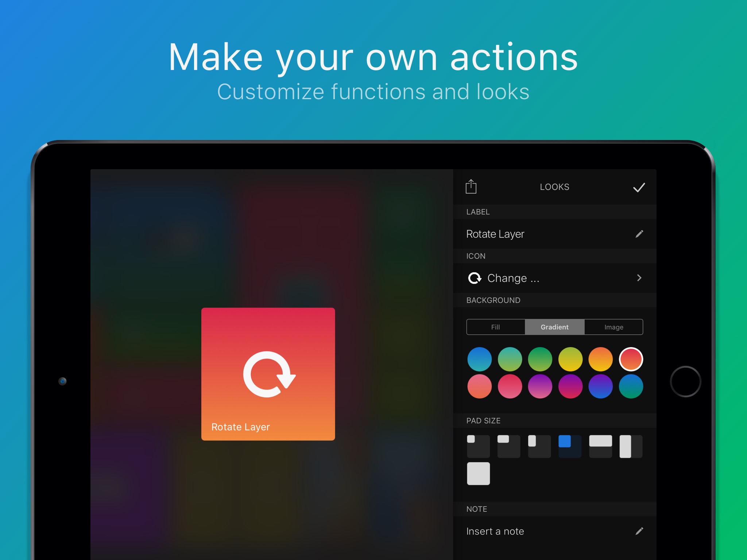Click the rotate arrow icon beside Change

(475, 278)
